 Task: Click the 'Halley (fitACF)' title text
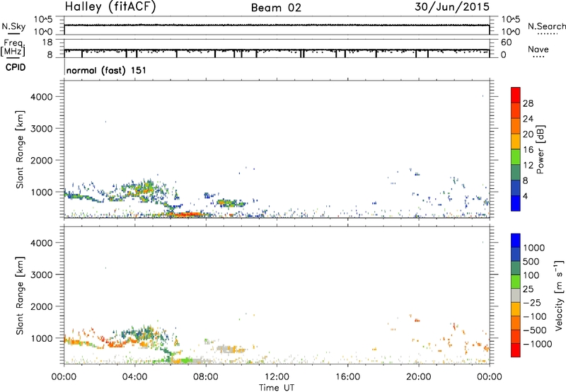(110, 7)
